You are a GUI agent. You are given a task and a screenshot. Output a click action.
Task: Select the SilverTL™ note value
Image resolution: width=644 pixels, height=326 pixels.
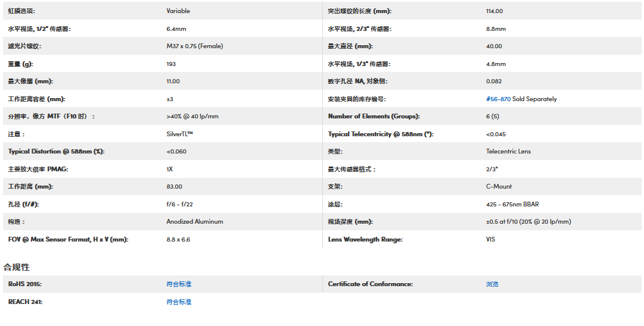click(x=180, y=134)
